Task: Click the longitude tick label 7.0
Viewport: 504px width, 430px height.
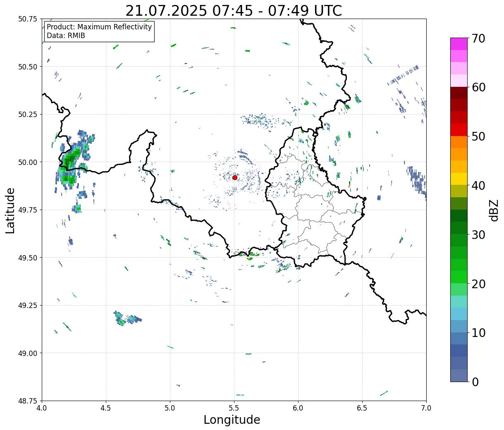Action: pyautogui.click(x=426, y=408)
